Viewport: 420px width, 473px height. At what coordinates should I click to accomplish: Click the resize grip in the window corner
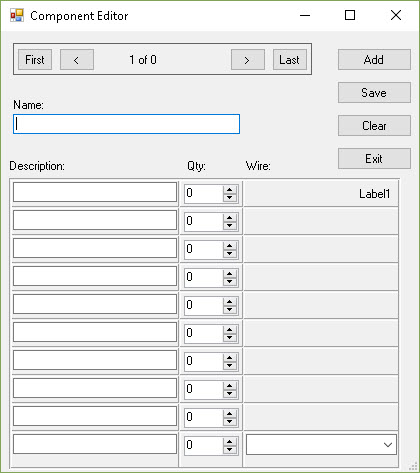413,466
